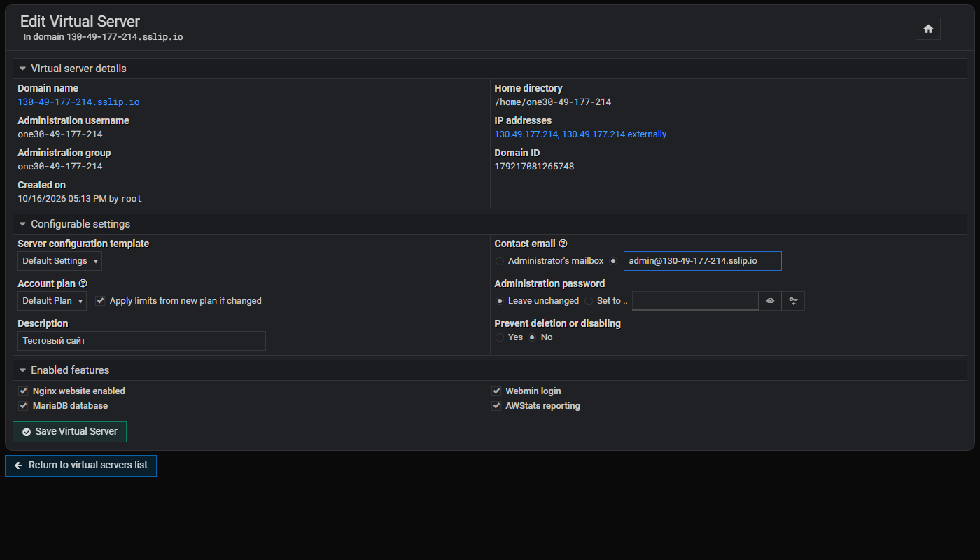Toggle Apply limits from new plan checkbox
This screenshot has height=560, width=980.
100,301
